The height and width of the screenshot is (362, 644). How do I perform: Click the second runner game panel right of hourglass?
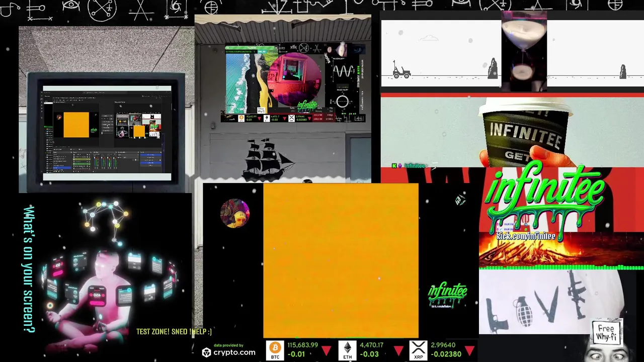[x=595, y=54]
